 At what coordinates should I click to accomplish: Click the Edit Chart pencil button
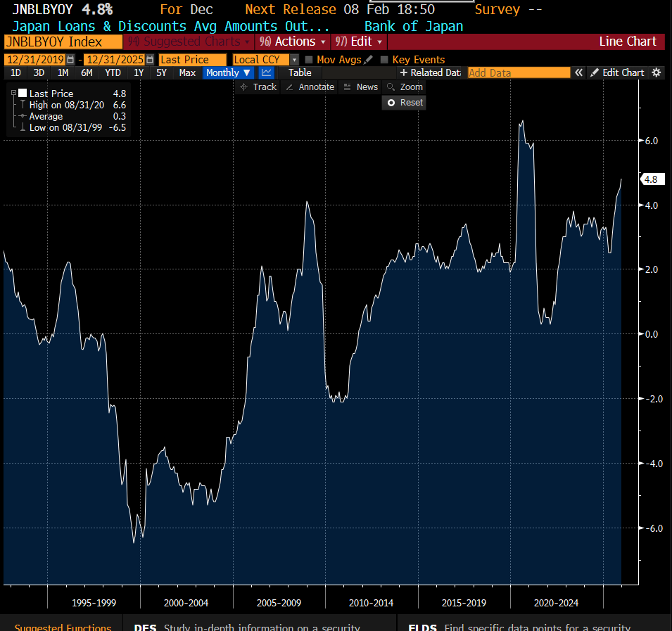[616, 73]
